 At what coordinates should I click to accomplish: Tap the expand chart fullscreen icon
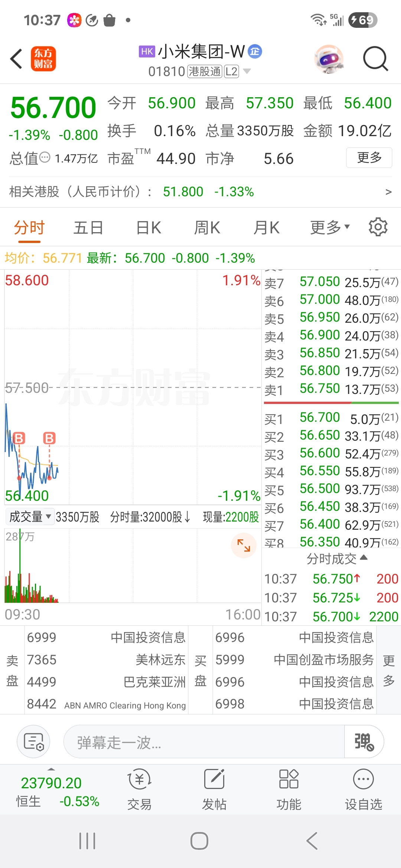point(244,545)
